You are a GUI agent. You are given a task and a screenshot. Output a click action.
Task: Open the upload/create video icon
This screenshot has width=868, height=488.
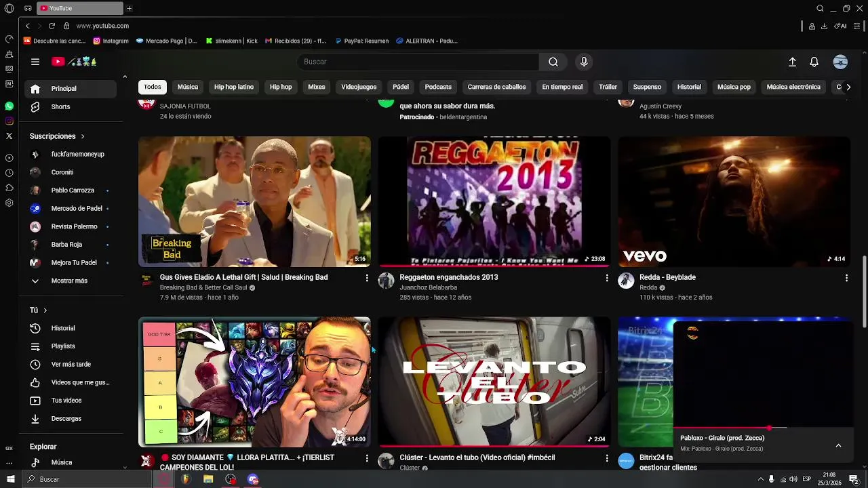792,62
